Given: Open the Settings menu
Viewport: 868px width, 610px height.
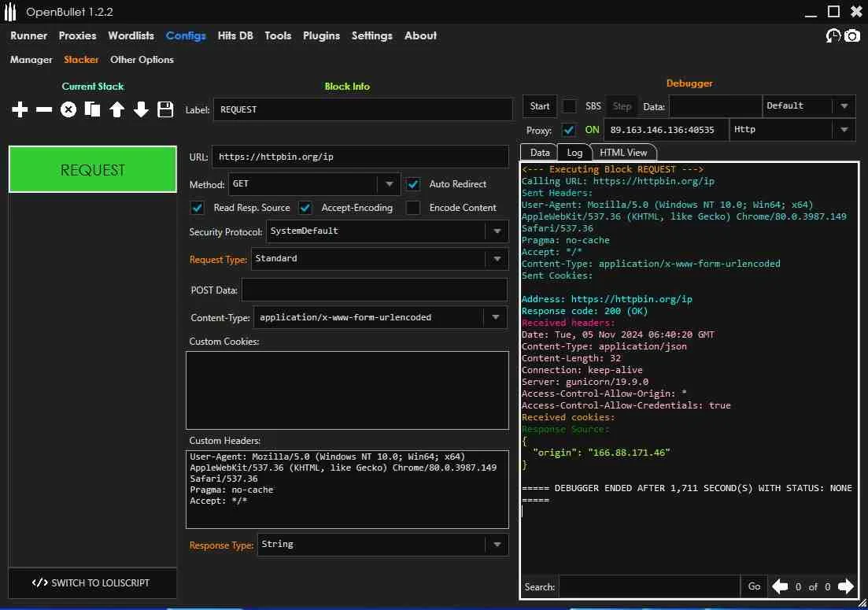Looking at the screenshot, I should (372, 35).
